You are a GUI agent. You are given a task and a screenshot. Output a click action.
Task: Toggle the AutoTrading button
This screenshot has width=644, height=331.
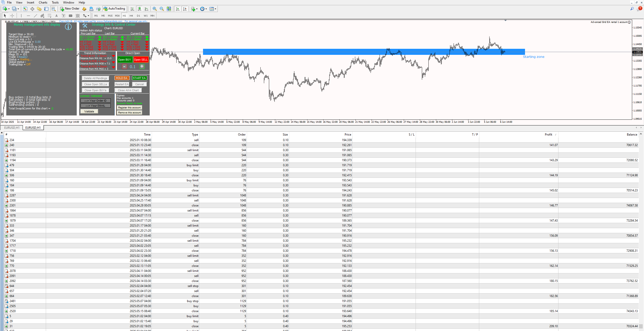(x=114, y=9)
